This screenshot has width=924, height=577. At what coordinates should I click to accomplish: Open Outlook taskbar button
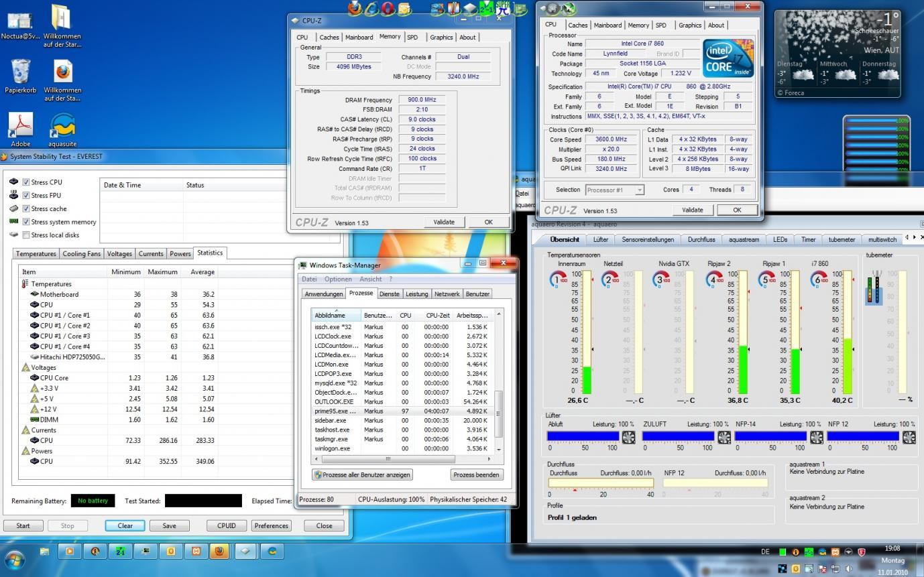click(171, 552)
